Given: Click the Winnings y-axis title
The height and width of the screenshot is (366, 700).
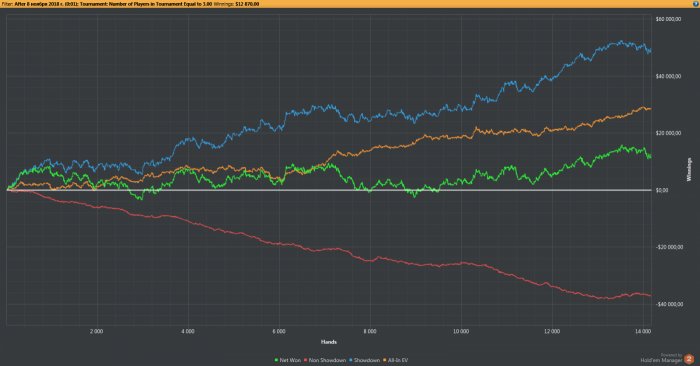Looking at the screenshot, I should (689, 170).
